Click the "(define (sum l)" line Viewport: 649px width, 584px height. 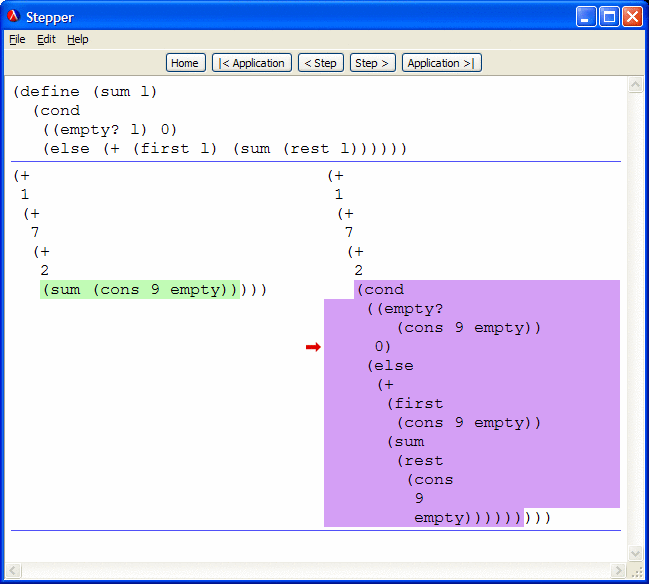click(85, 91)
